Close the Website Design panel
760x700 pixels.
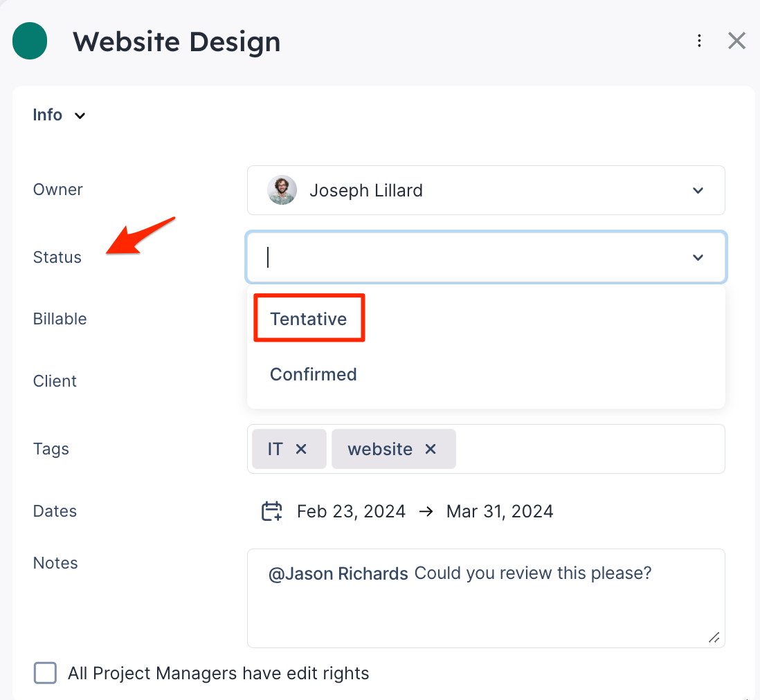736,41
